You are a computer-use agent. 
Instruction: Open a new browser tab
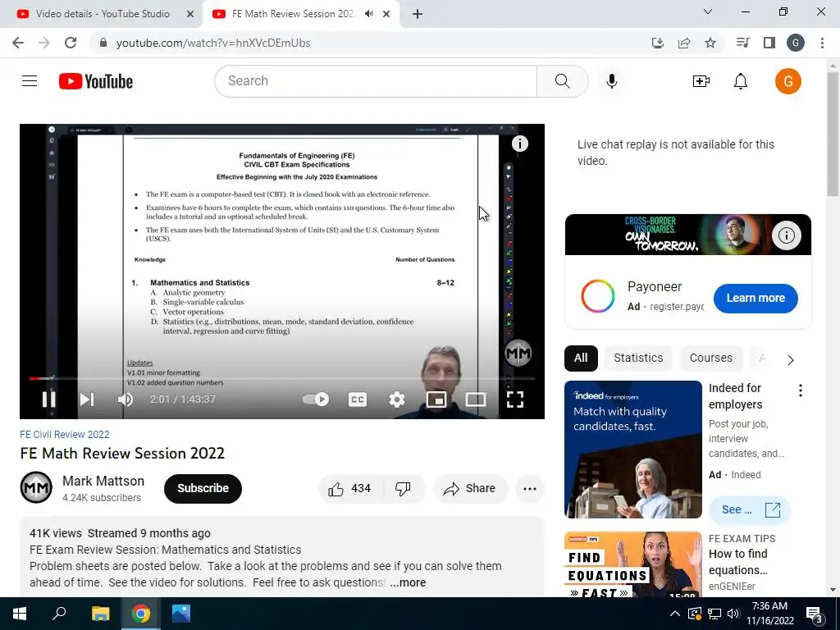coord(418,14)
